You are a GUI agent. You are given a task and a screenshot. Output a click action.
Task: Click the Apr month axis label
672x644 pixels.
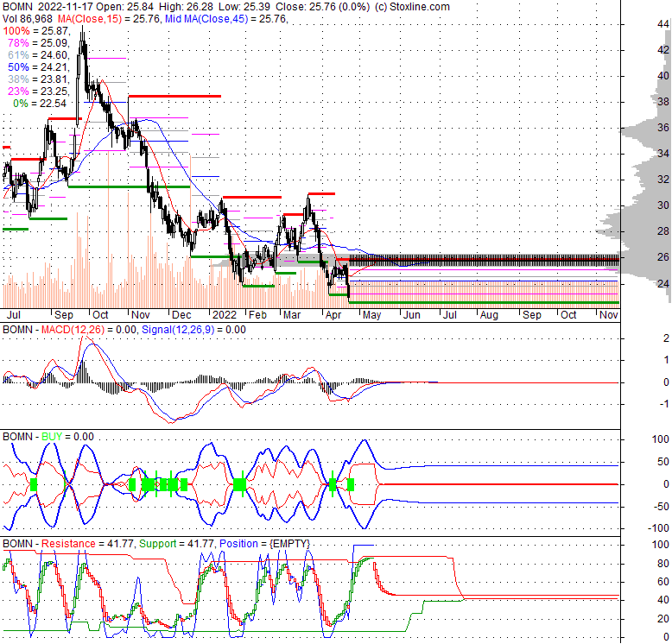(x=333, y=315)
